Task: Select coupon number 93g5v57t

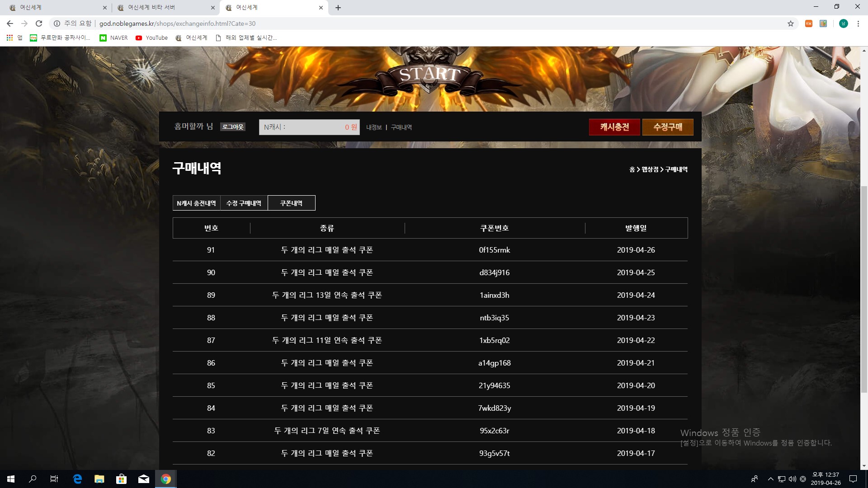Action: (495, 453)
